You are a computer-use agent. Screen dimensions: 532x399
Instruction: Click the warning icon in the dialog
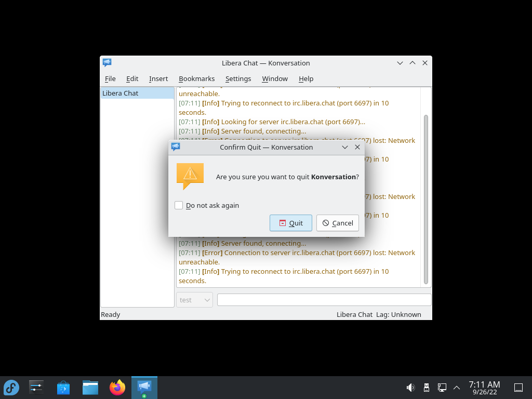tap(190, 177)
